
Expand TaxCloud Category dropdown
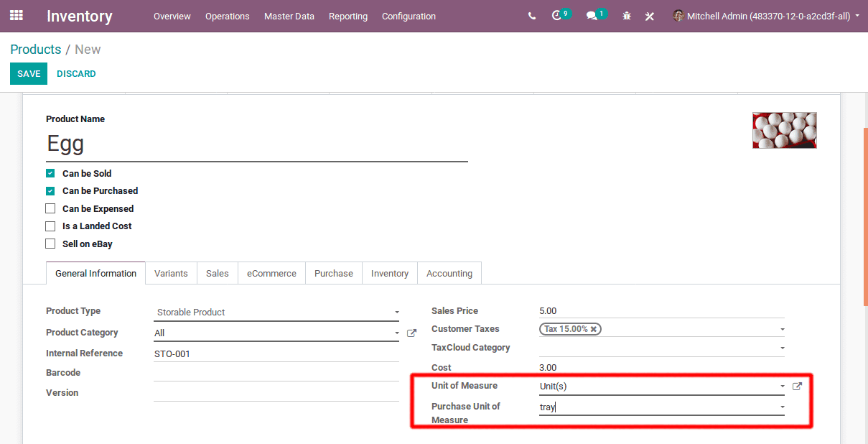tap(782, 348)
